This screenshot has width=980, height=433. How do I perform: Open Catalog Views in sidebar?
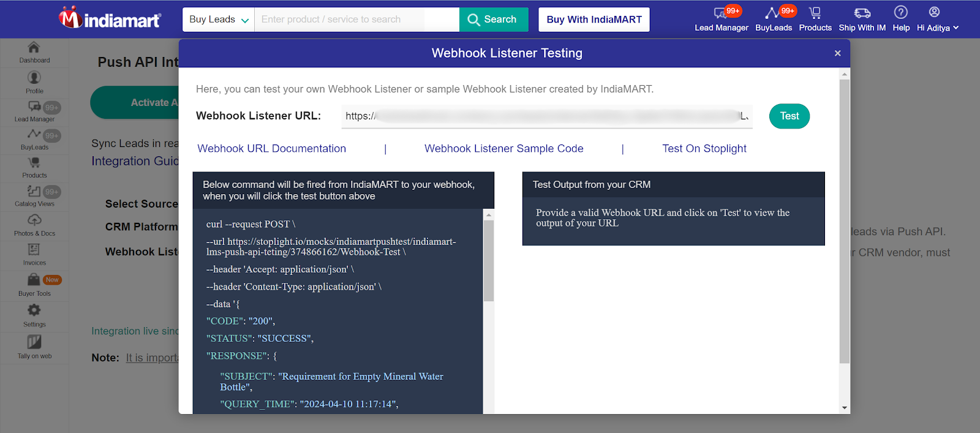34,197
